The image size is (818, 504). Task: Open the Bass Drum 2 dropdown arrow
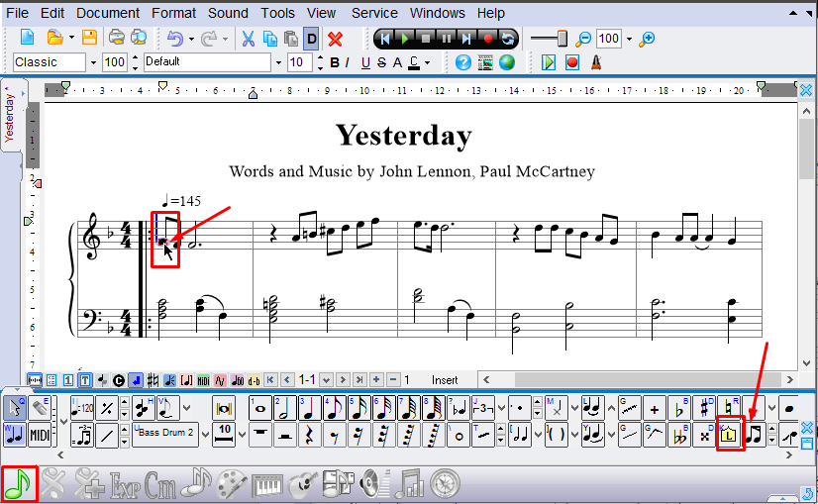205,435
